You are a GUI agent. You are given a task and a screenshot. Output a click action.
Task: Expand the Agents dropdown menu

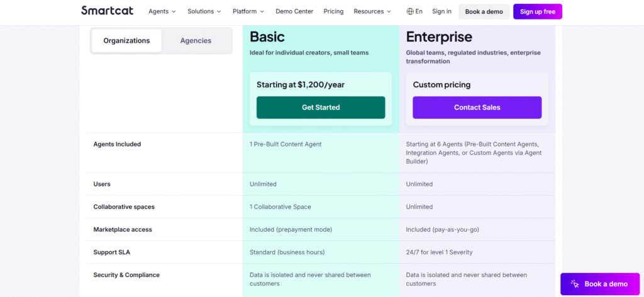(x=162, y=11)
